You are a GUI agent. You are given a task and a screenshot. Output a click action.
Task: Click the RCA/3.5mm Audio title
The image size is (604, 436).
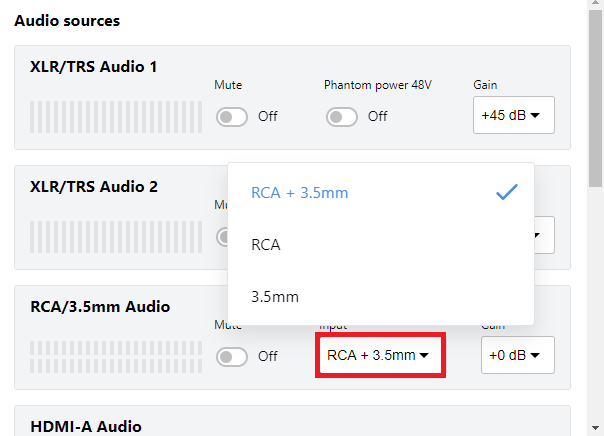coord(100,307)
